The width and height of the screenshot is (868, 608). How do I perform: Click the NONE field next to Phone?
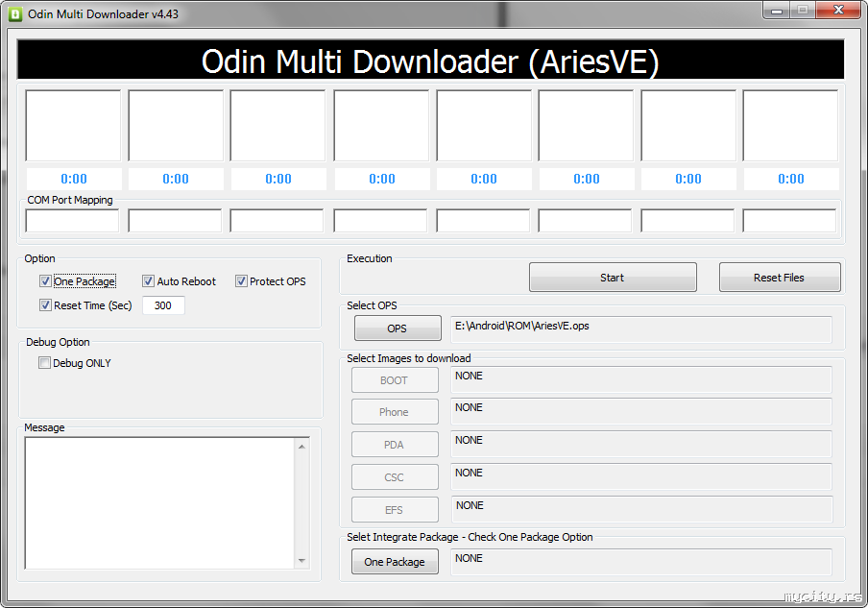pyautogui.click(x=641, y=411)
